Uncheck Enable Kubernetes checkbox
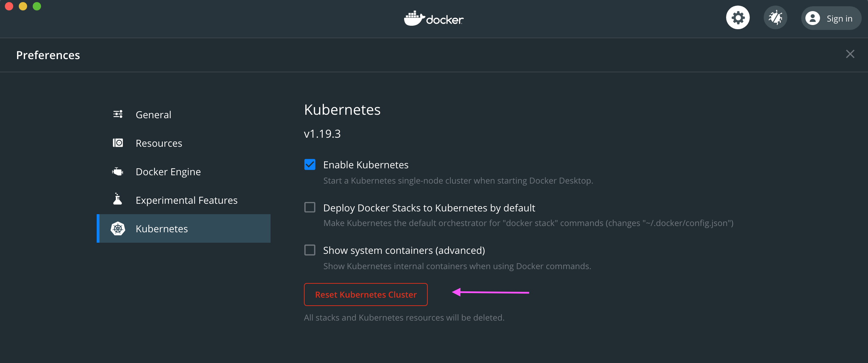868x363 pixels. pyautogui.click(x=310, y=164)
